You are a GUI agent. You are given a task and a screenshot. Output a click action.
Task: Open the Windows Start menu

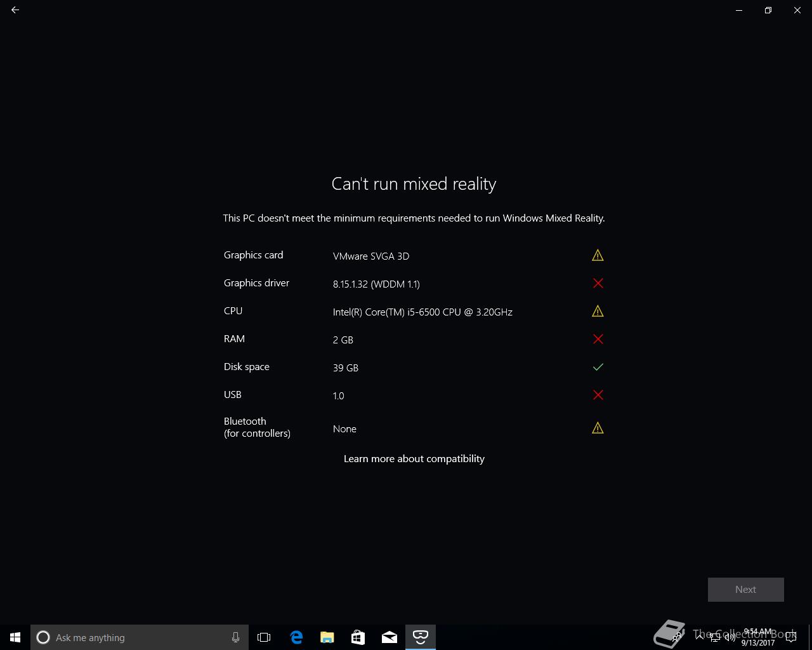click(x=15, y=637)
